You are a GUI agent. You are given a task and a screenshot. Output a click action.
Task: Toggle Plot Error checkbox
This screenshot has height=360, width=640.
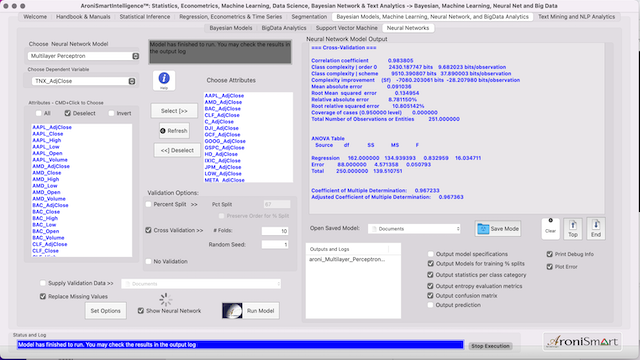549,267
